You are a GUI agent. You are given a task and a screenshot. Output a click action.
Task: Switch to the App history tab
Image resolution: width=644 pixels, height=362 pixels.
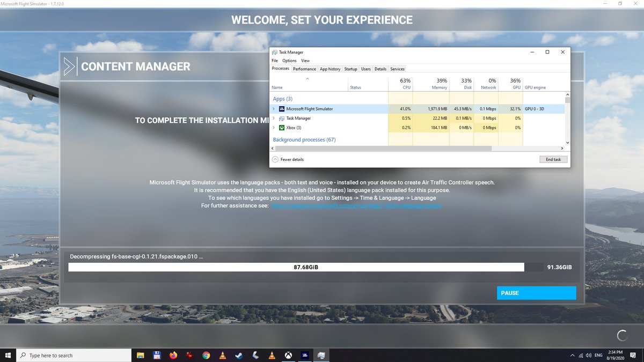click(x=330, y=69)
